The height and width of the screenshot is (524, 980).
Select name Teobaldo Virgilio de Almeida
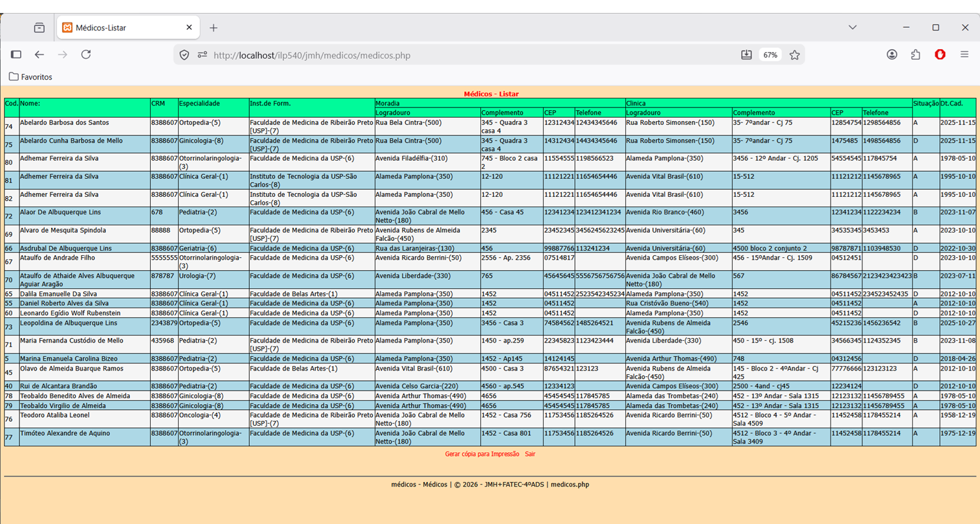(63, 405)
